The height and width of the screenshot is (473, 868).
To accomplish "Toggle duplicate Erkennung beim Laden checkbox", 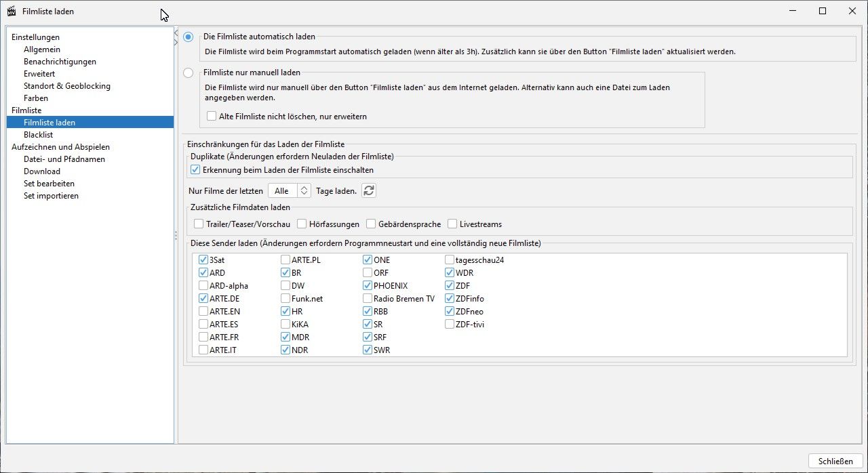I will (x=196, y=170).
